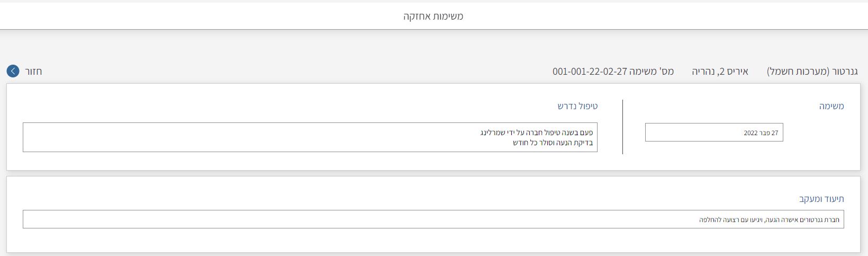Click the "טיפול נדרש" section label
Viewport: 868px width, 256px height.
(x=577, y=106)
